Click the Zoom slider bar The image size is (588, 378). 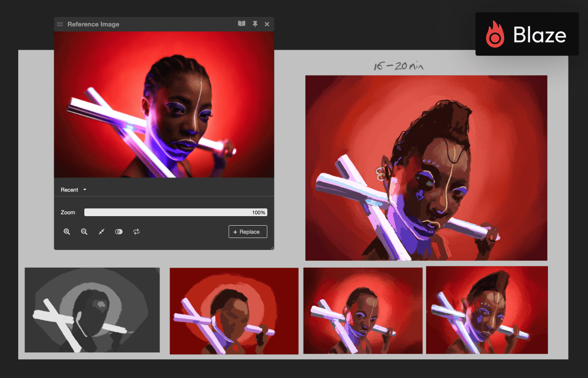pyautogui.click(x=175, y=212)
